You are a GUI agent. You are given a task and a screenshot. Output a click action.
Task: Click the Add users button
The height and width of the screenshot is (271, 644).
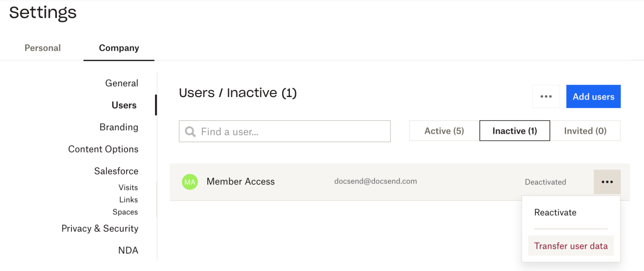click(x=593, y=97)
